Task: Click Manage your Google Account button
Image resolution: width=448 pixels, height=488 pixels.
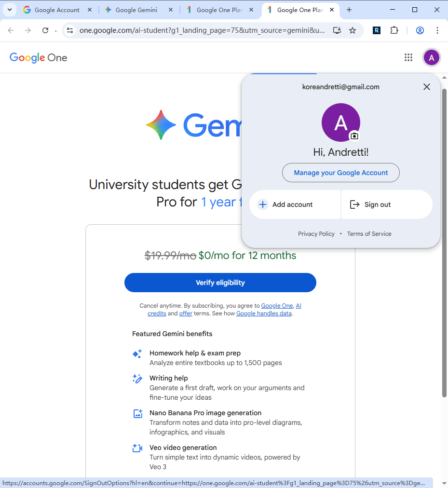Action: point(341,173)
